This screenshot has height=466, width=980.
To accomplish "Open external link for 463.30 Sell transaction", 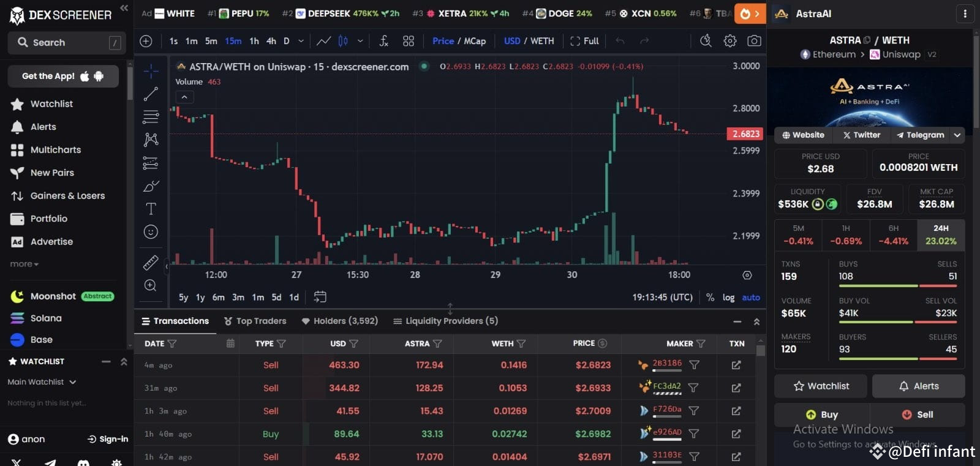I will pos(736,365).
